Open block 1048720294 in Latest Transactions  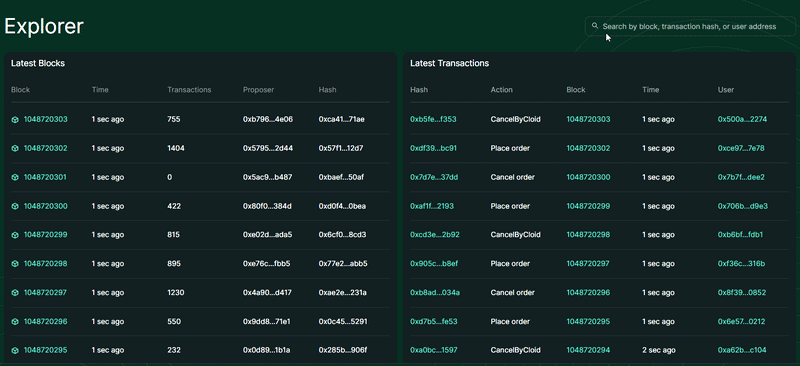[588, 351]
